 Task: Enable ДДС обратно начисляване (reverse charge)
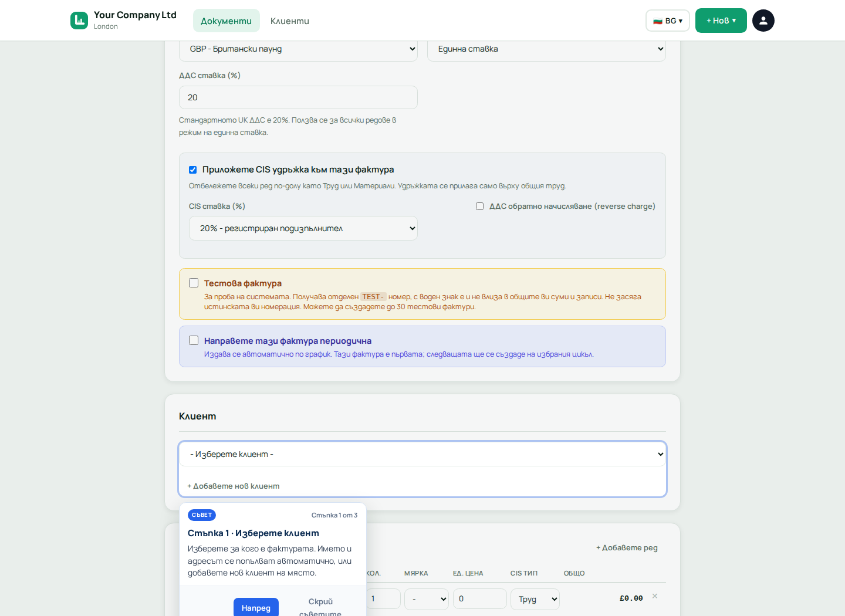[479, 207]
